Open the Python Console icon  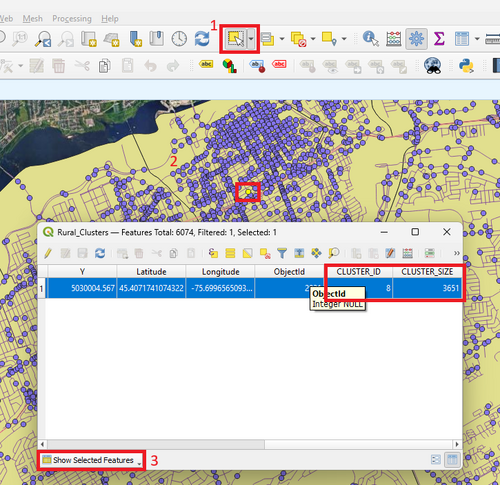[x=466, y=66]
